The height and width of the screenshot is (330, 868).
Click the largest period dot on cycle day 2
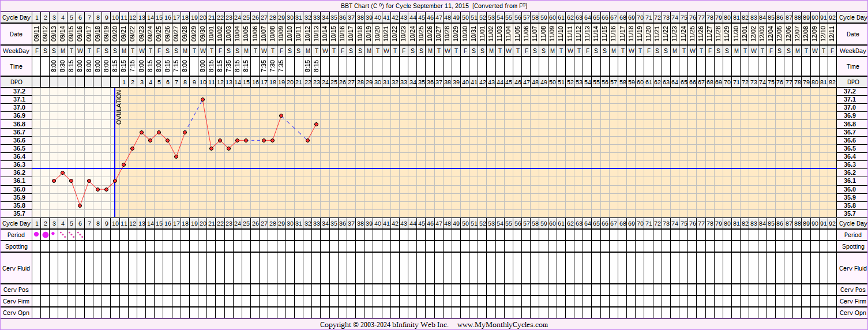[46, 235]
